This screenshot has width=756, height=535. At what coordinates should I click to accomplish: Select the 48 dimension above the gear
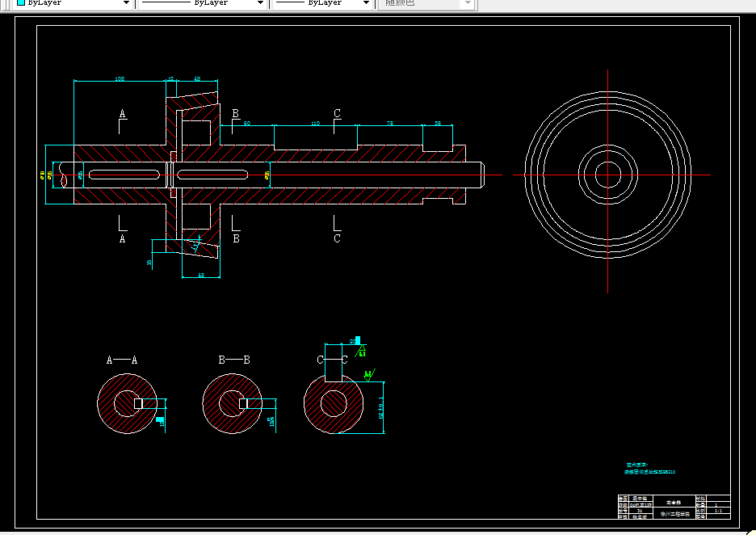click(197, 78)
